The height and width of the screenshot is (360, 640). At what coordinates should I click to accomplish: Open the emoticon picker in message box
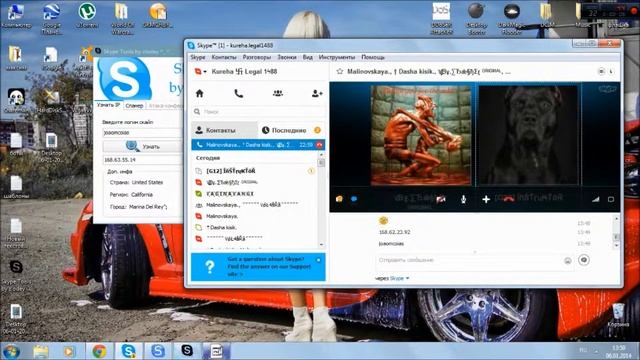(x=568, y=260)
